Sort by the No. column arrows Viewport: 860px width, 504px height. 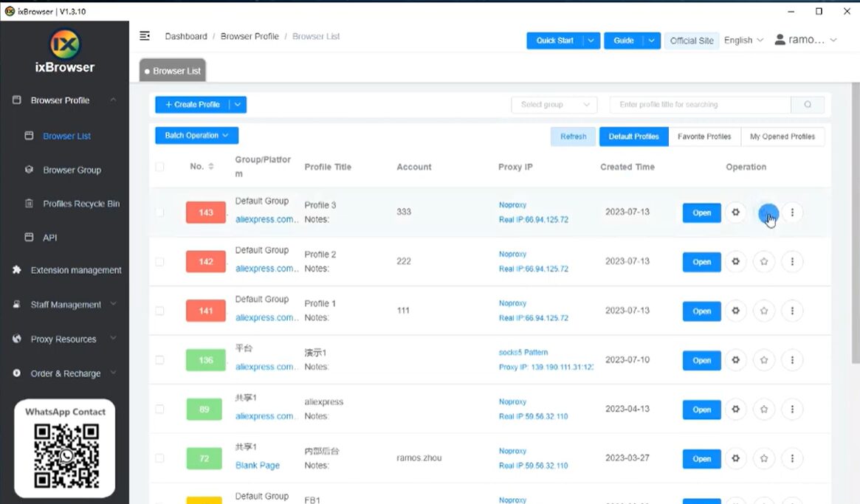click(x=211, y=166)
